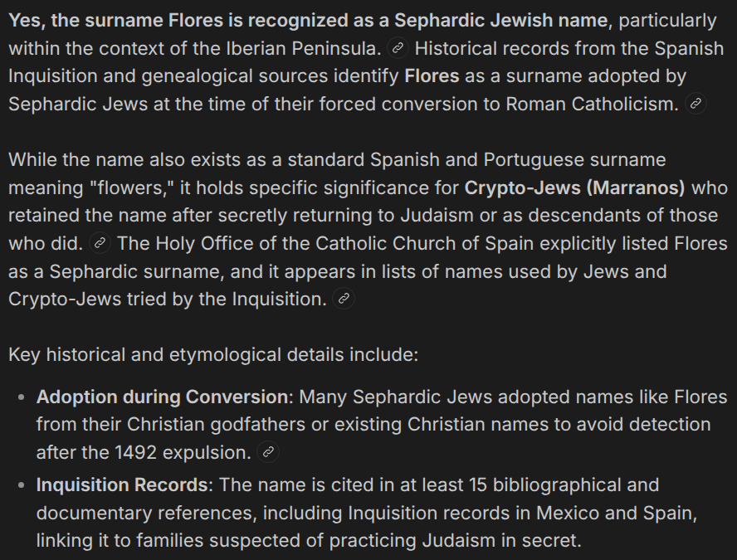Click bold "Flores" in first paragraph
The height and width of the screenshot is (560, 737).
coord(432,77)
